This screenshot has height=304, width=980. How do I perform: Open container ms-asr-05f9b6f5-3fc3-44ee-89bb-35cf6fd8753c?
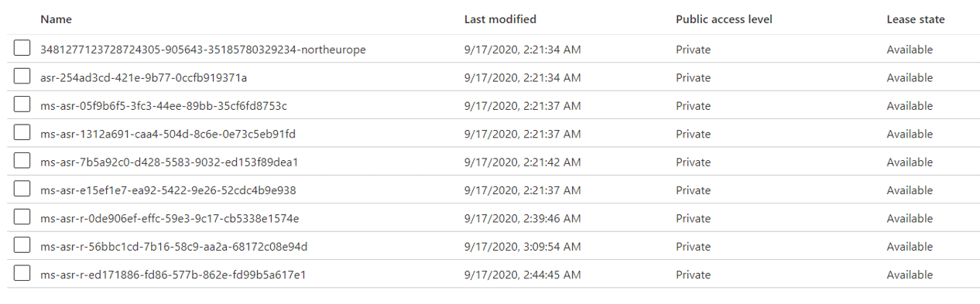163,106
